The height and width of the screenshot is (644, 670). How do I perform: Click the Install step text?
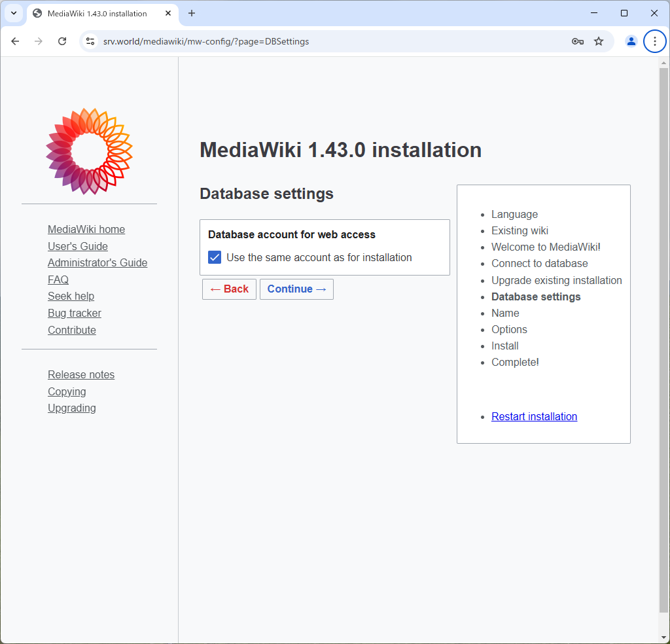pos(504,346)
